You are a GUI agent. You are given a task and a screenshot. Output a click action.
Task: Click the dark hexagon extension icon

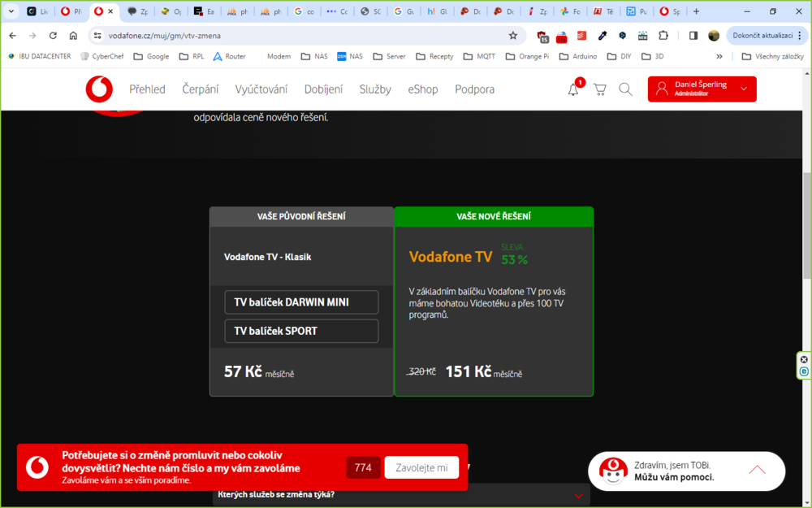623,35
